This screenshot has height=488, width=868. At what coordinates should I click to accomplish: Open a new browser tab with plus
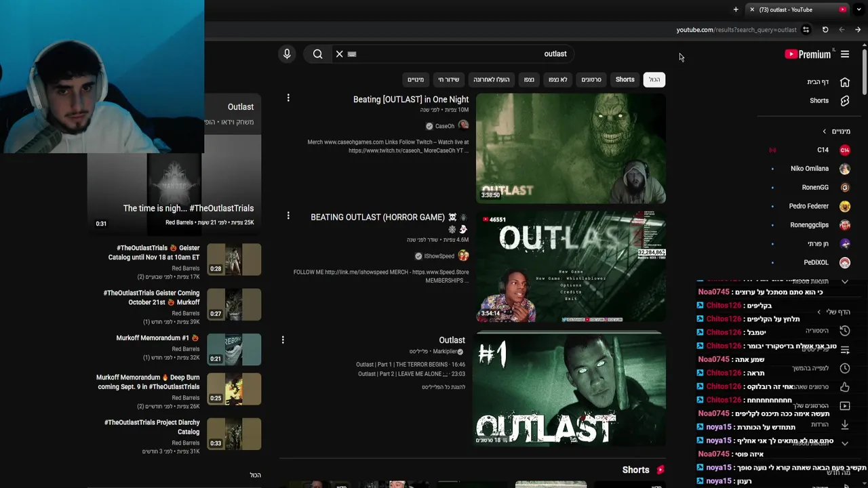coord(736,9)
